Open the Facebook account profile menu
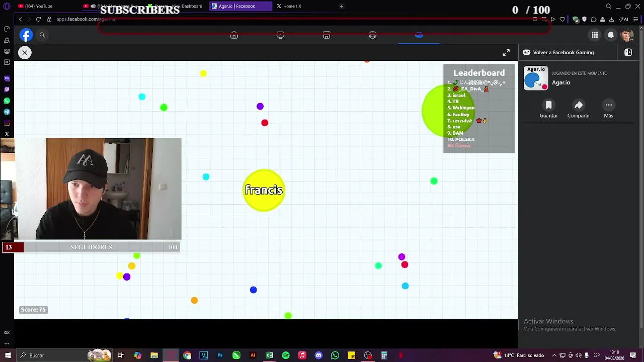 pos(627,35)
